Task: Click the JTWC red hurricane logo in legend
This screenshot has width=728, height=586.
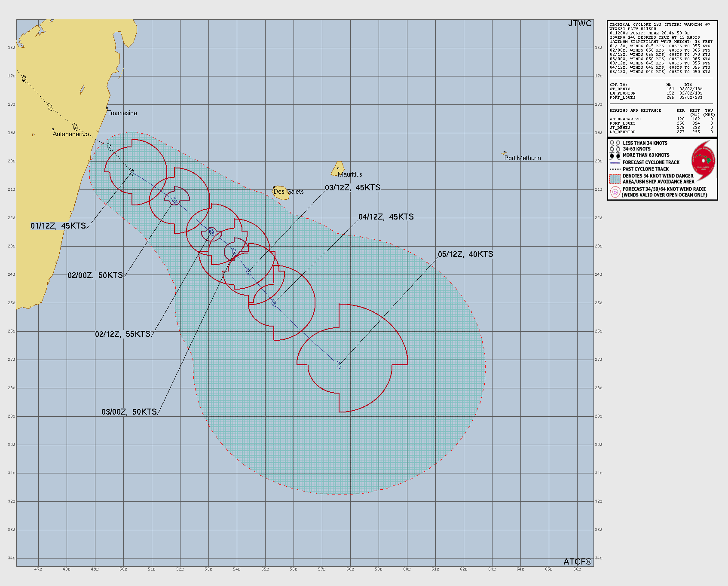Action: (703, 161)
